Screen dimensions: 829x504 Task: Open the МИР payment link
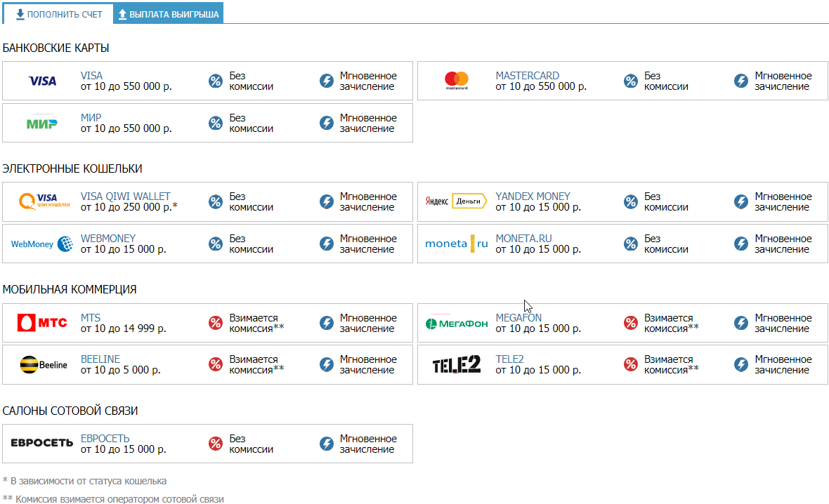tap(91, 118)
